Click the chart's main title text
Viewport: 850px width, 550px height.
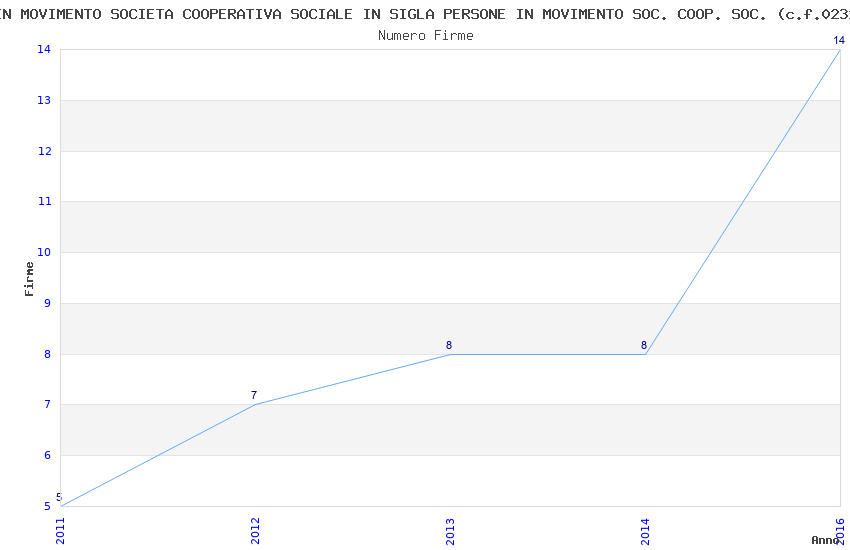tap(425, 14)
